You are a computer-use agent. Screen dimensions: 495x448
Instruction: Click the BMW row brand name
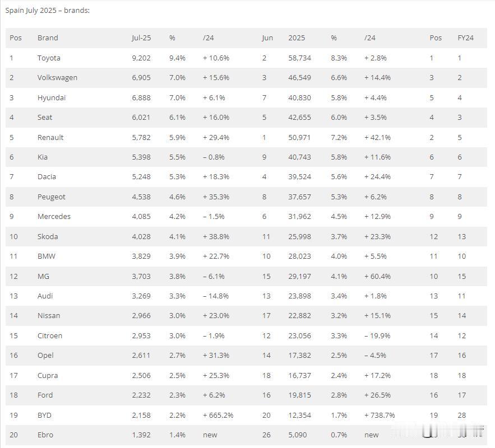(x=47, y=256)
